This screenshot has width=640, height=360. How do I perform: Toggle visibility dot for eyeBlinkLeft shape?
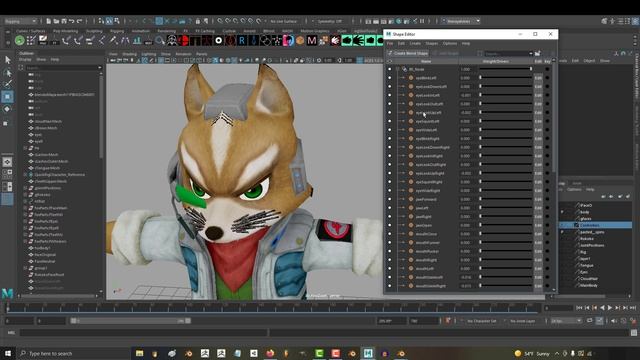click(389, 78)
